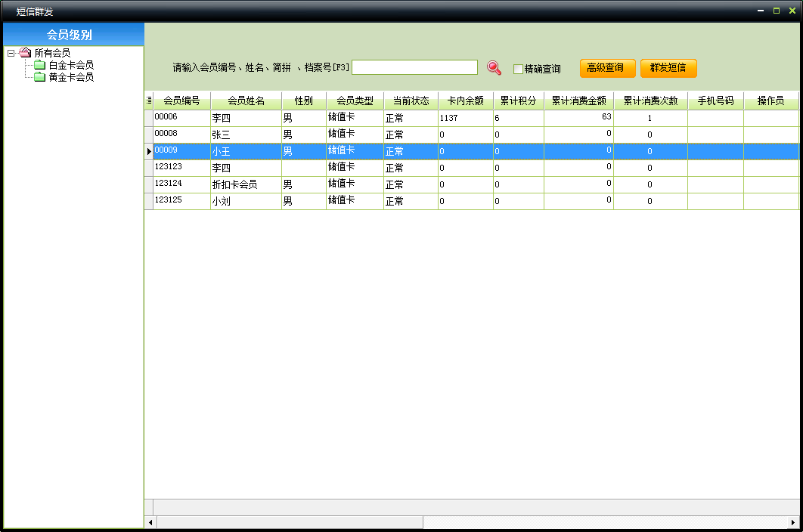
Task: Collapse the 所有会员 tree node
Action: tap(11, 53)
